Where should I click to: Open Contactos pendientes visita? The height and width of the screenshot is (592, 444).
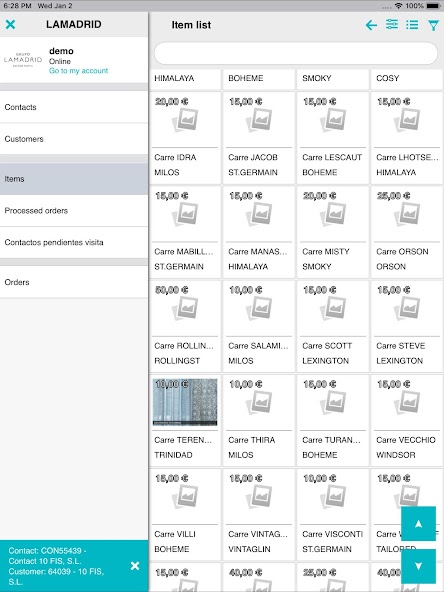(74, 242)
